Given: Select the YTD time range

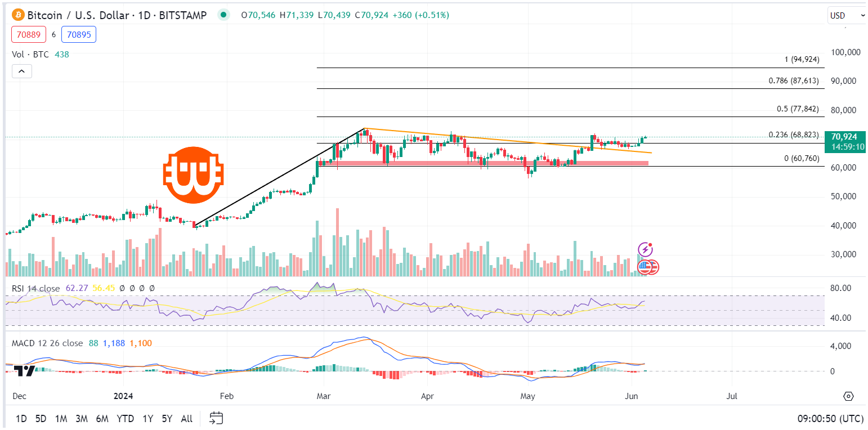Looking at the screenshot, I should click(x=125, y=419).
